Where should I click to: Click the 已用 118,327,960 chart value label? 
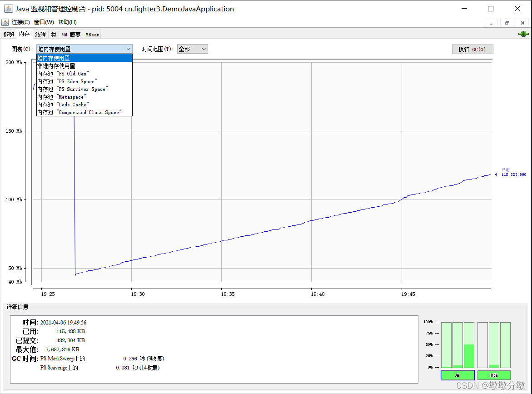[x=514, y=172]
